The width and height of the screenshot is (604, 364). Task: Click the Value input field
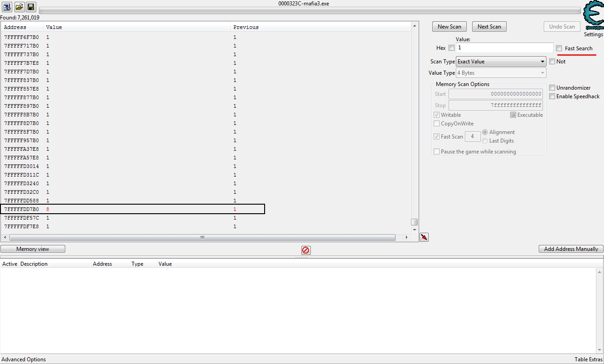coord(504,48)
